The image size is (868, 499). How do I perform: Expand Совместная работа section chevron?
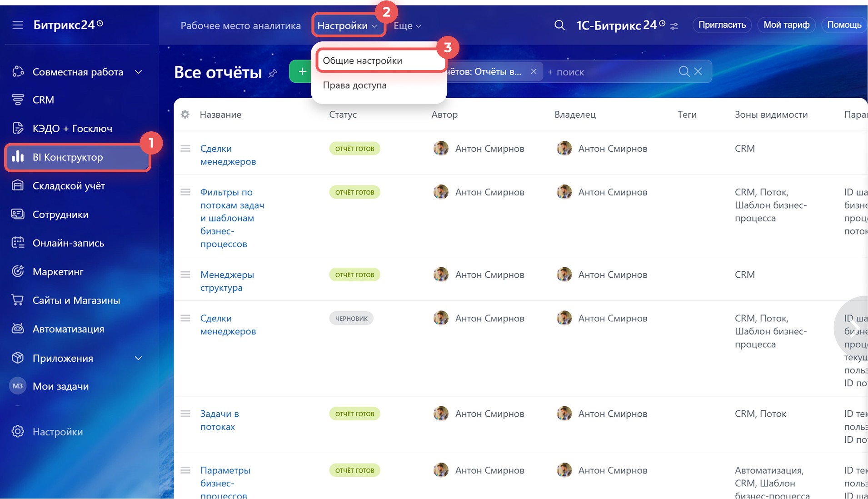139,72
